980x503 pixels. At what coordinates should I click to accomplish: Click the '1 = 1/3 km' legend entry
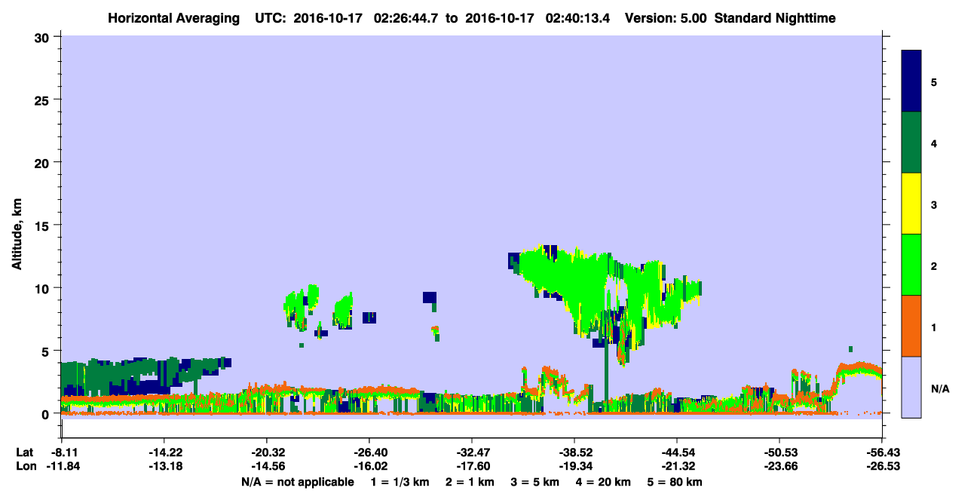399,482
